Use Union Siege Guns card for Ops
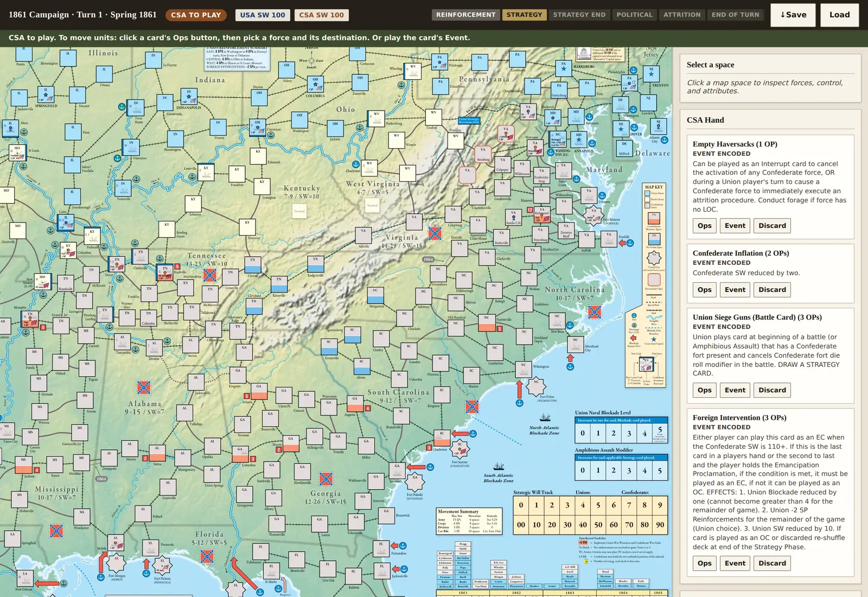This screenshot has width=868, height=597. pyautogui.click(x=704, y=390)
